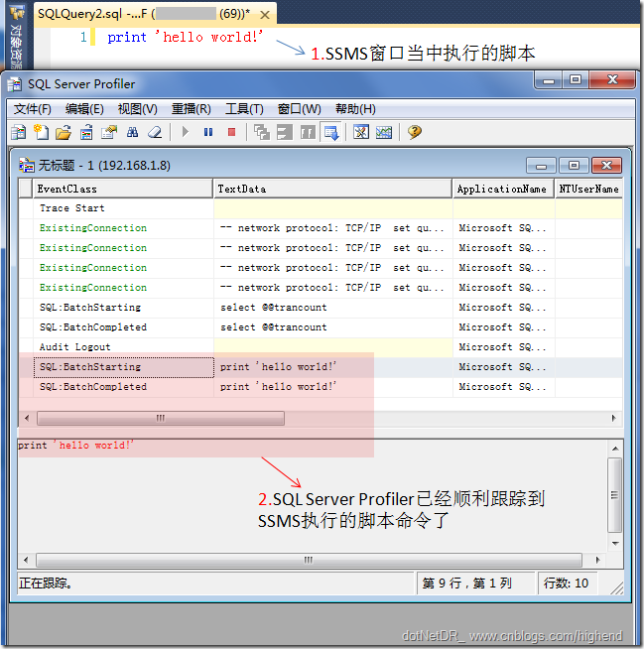Select the Trace Start row
The image size is (644, 649).
tap(321, 208)
